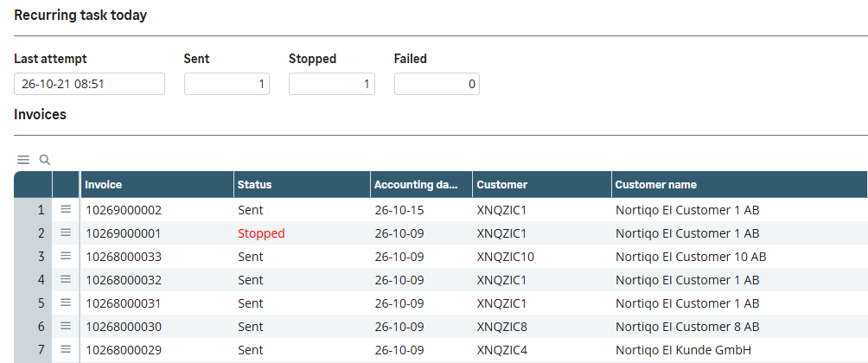868x363 pixels.
Task: Click customer code XNQZIC8
Action: click(502, 327)
